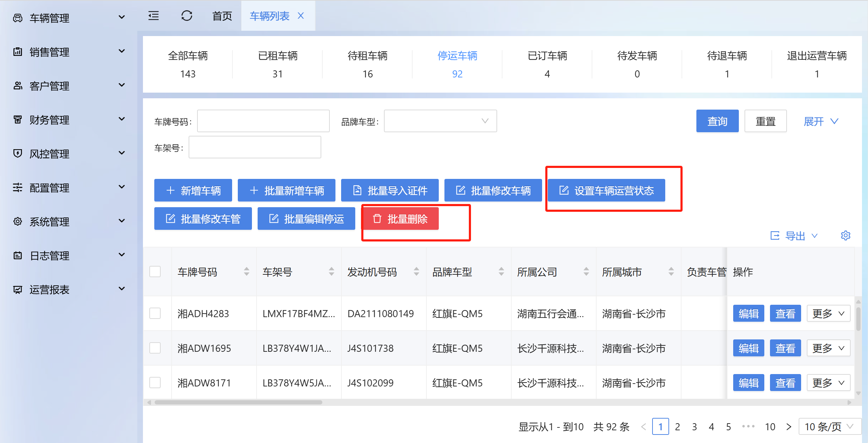Check the row for 湘ADH4283
The height and width of the screenshot is (443, 868).
(x=155, y=313)
